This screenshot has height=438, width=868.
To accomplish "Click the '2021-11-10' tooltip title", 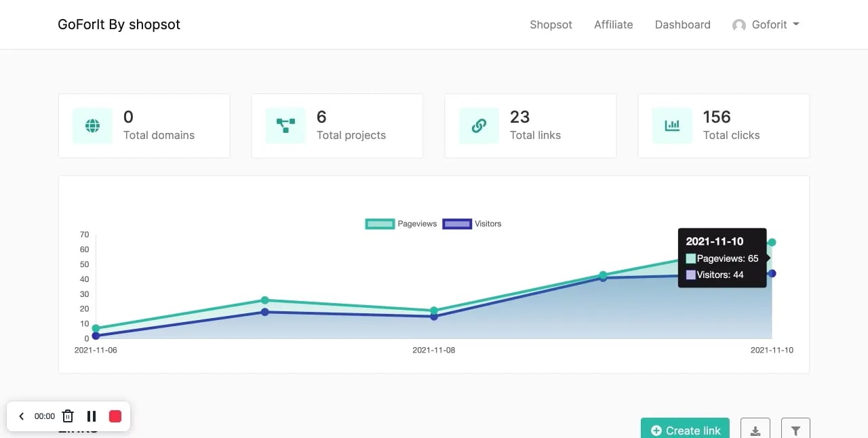I will 715,241.
